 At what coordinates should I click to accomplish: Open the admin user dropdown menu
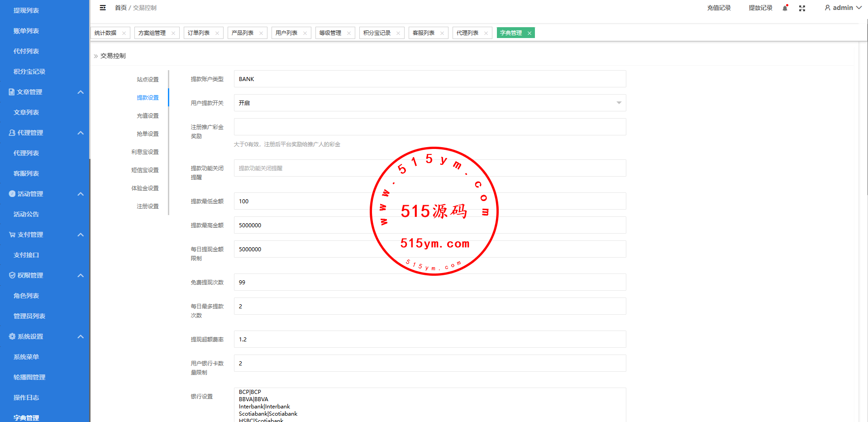843,8
